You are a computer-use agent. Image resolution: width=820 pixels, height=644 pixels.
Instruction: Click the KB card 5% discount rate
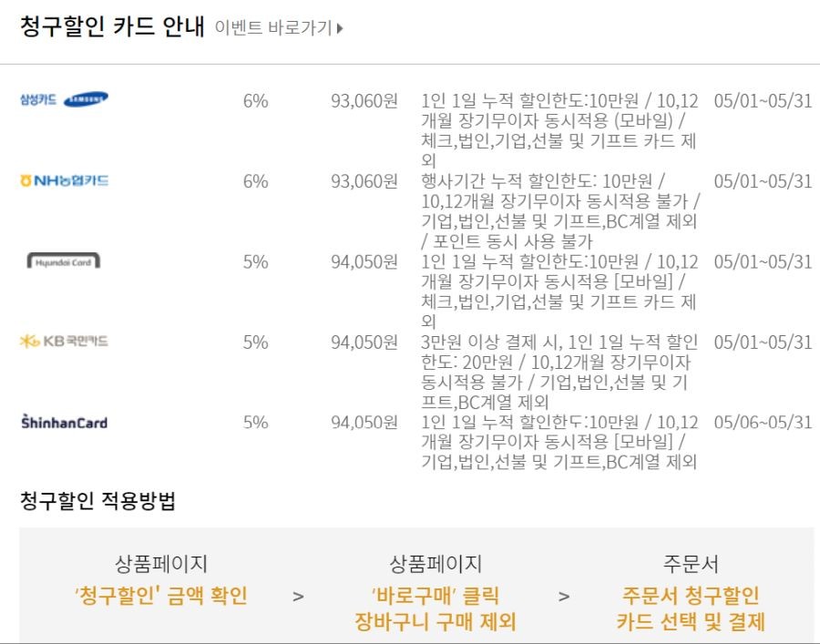tap(256, 342)
